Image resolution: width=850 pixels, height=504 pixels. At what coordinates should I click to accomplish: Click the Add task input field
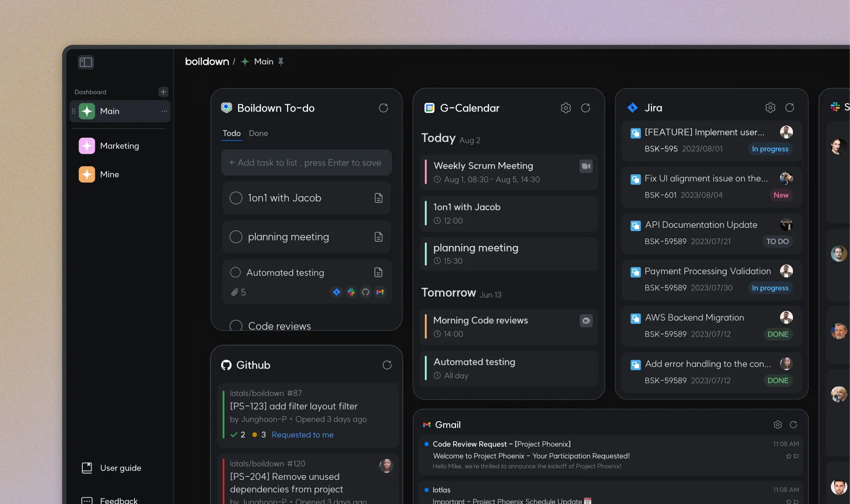pos(306,163)
